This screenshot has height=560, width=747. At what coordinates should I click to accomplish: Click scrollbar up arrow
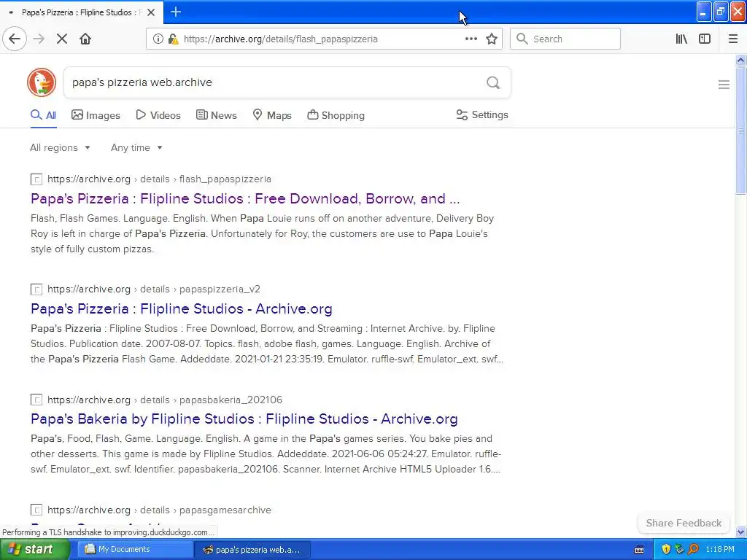[x=740, y=60]
